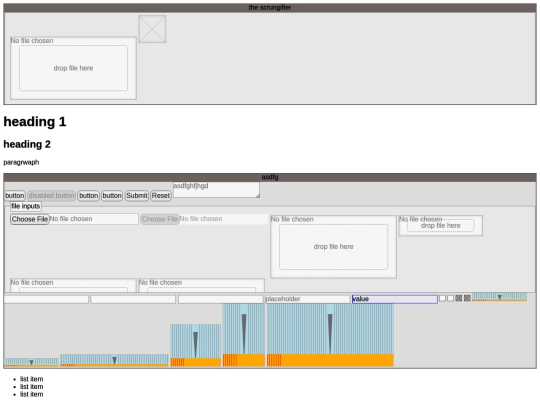The image size is (540, 405).
Task: Click the drop file here zone in the scrungifier window
Action: pyautogui.click(x=73, y=68)
